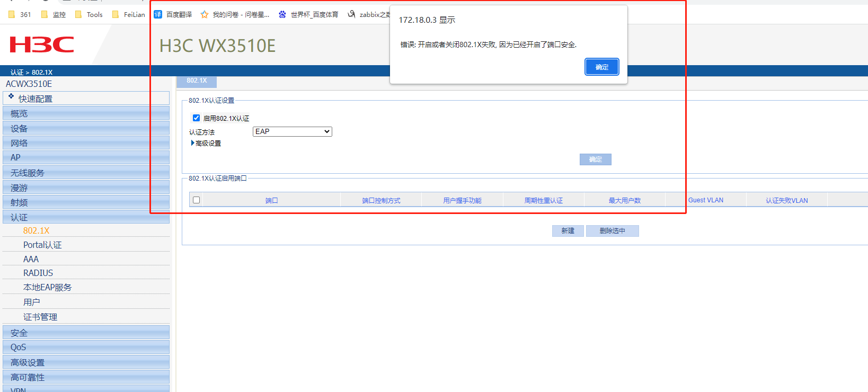This screenshot has height=392, width=868.
Task: Open the 我的问卷 问卷星 bookmark
Action: tap(235, 14)
